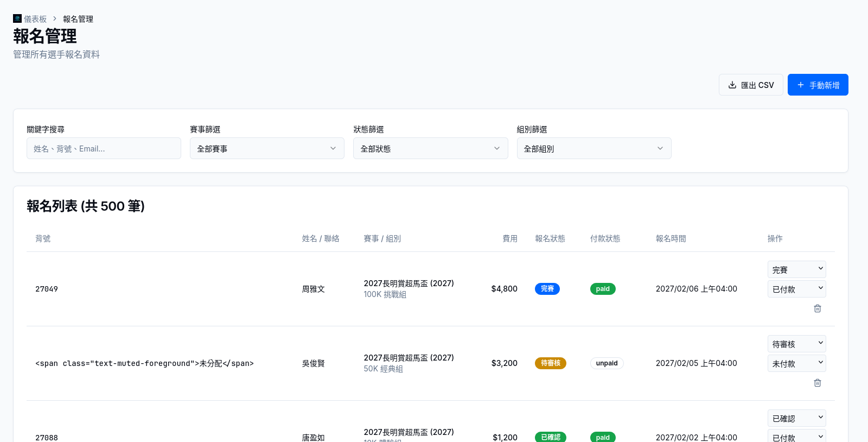
Task: Click the 報名狀態 column header
Action: click(550, 238)
